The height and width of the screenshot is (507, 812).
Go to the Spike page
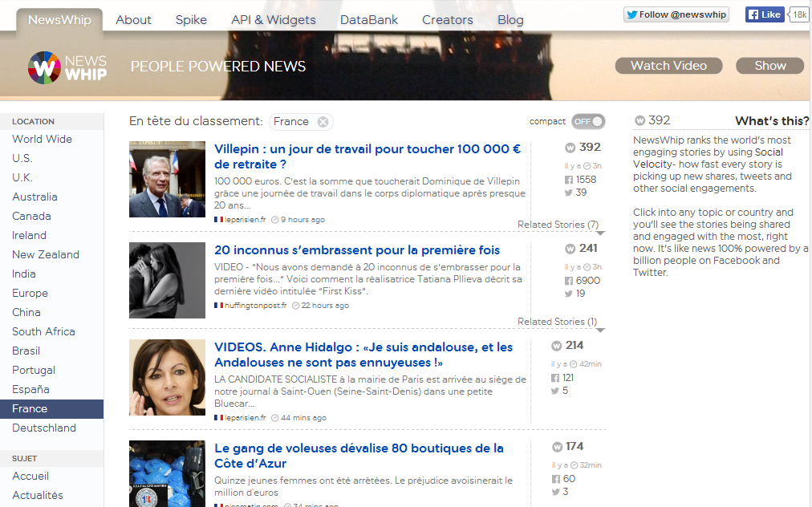[x=191, y=20]
